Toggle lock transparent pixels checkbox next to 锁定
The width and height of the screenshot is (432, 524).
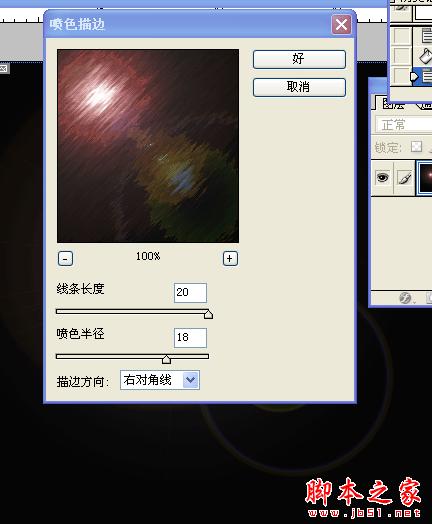click(416, 146)
